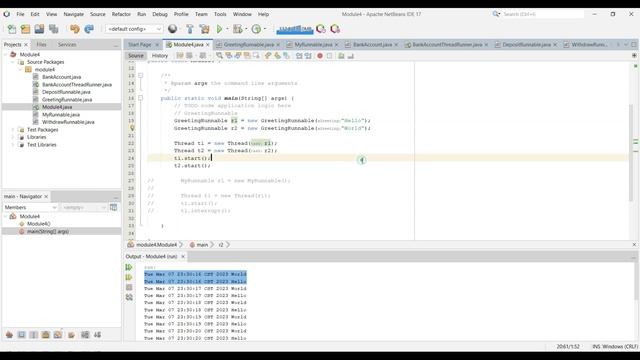640x360 pixels.
Task: Open the Tools menu
Action: point(220,14)
